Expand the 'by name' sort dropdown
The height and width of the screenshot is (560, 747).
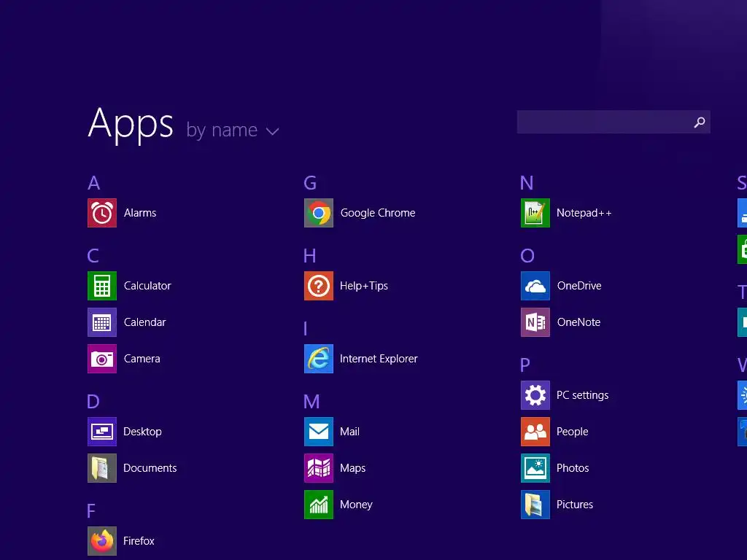click(233, 130)
